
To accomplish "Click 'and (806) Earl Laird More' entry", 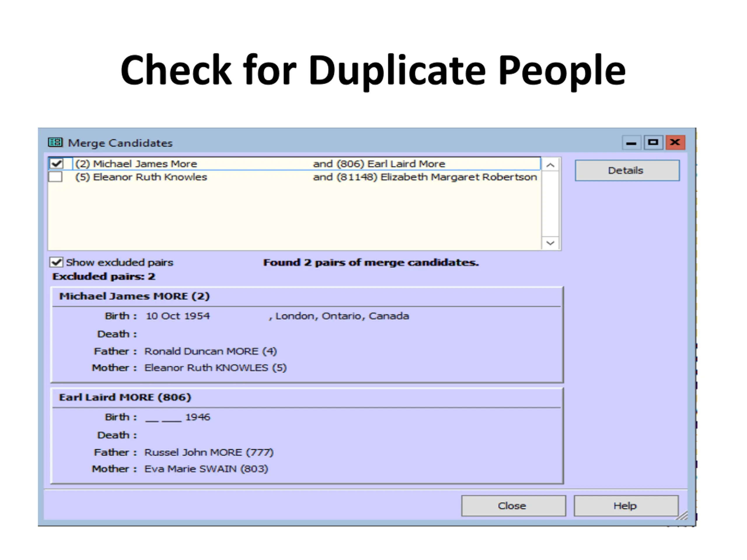I will point(379,164).
